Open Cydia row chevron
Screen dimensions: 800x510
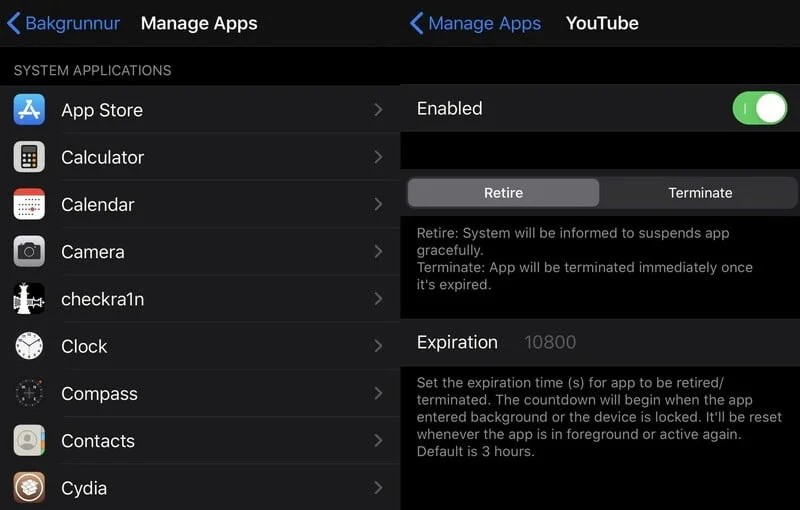click(378, 488)
